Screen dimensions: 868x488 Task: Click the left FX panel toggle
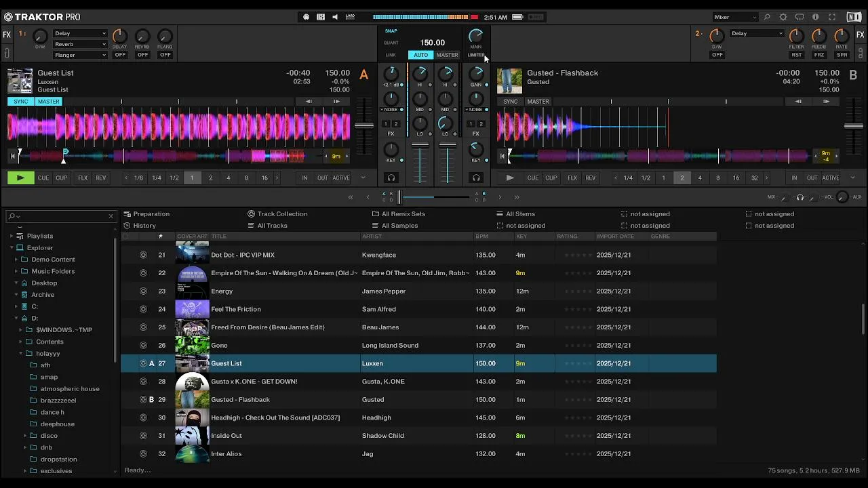(7, 35)
